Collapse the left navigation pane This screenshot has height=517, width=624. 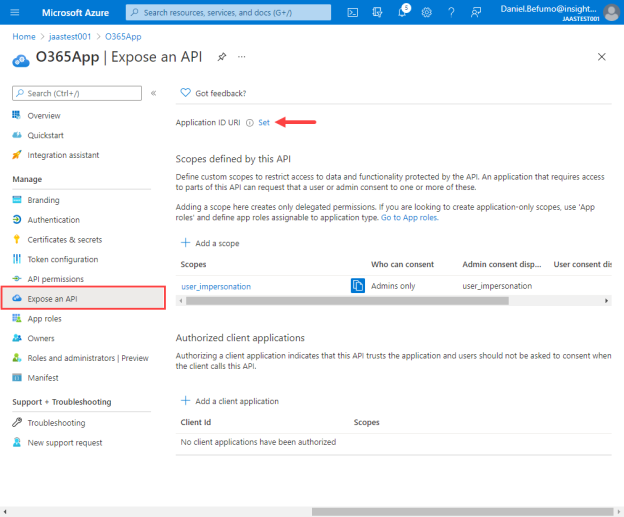[x=154, y=93]
